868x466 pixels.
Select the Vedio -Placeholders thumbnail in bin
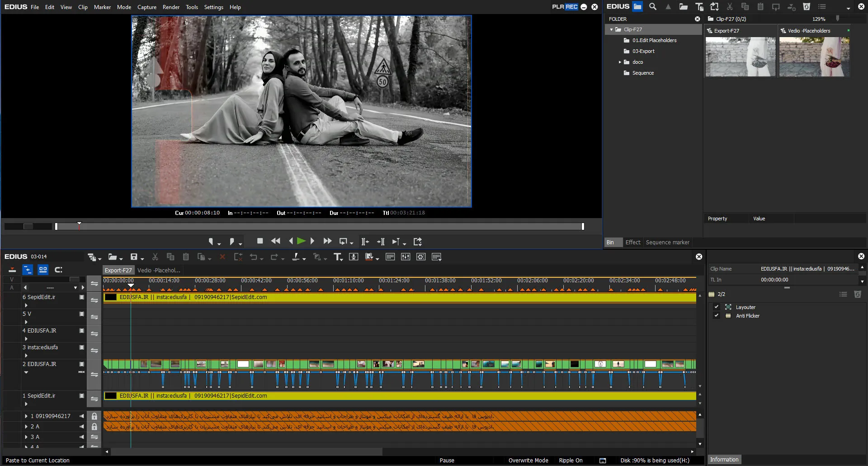(x=814, y=57)
